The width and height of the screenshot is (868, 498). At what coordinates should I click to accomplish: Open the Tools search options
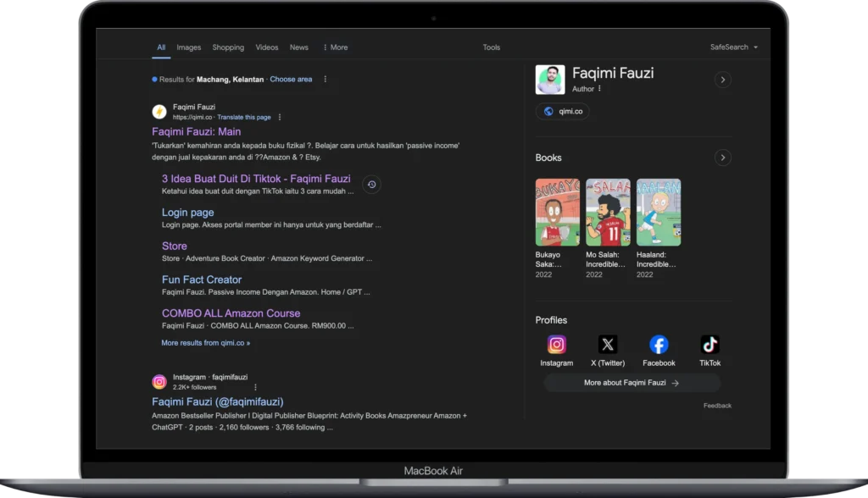492,47
